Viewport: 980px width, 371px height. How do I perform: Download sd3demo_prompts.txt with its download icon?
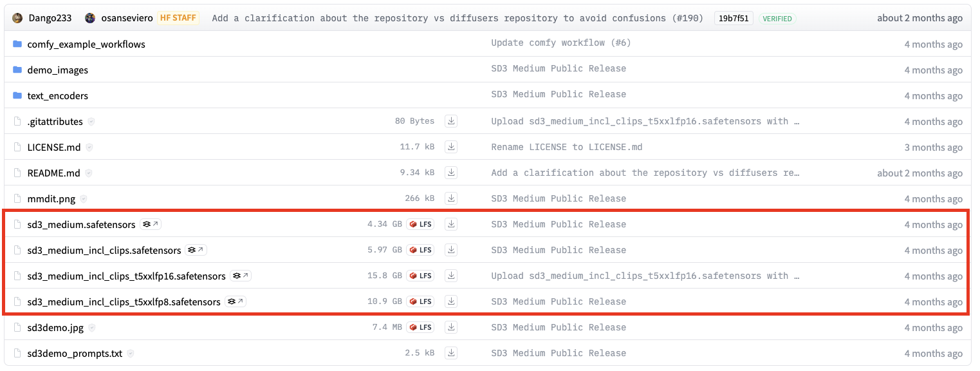click(451, 353)
